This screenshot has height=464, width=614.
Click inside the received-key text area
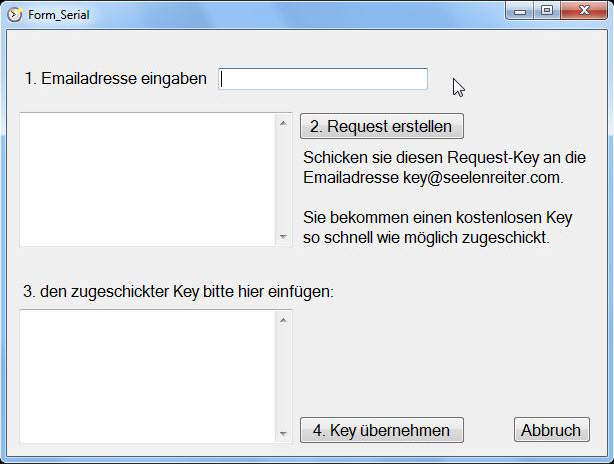click(148, 377)
